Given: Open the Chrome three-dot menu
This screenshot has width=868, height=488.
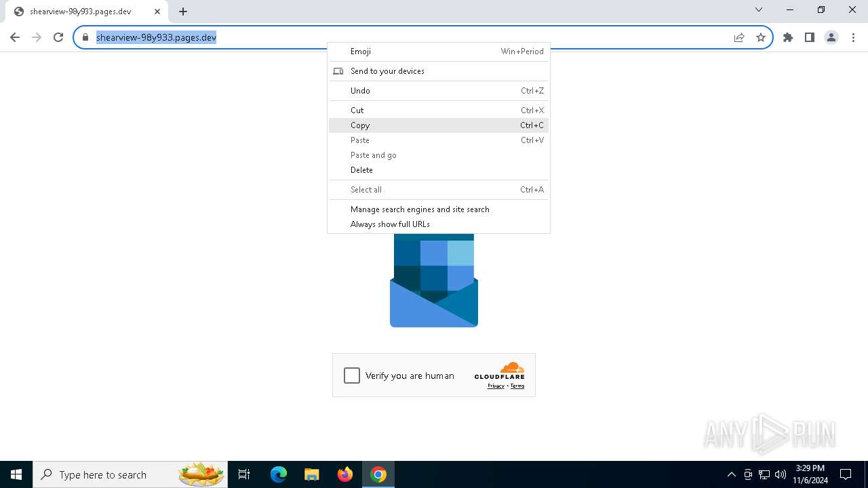Looking at the screenshot, I should tap(853, 37).
